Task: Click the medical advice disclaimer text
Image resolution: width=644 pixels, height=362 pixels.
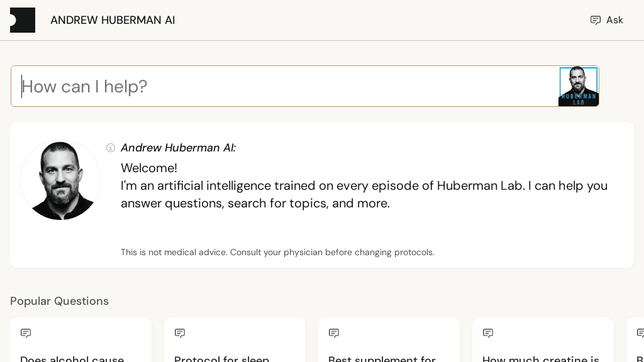Action: [277, 252]
